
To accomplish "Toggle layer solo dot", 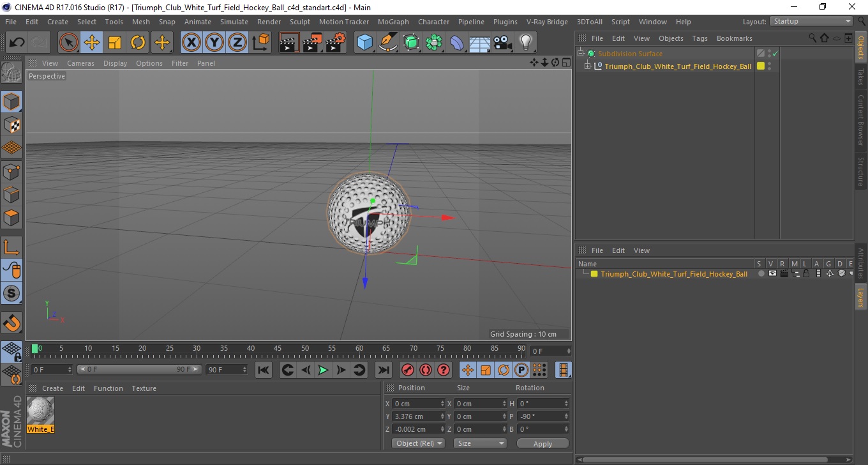I will pyautogui.click(x=761, y=273).
